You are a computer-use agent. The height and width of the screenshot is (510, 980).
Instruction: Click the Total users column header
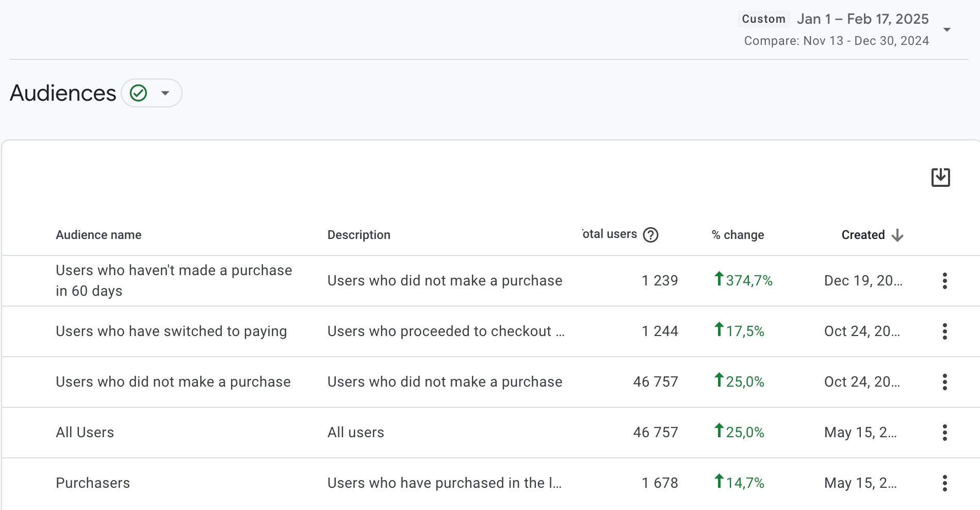(610, 234)
